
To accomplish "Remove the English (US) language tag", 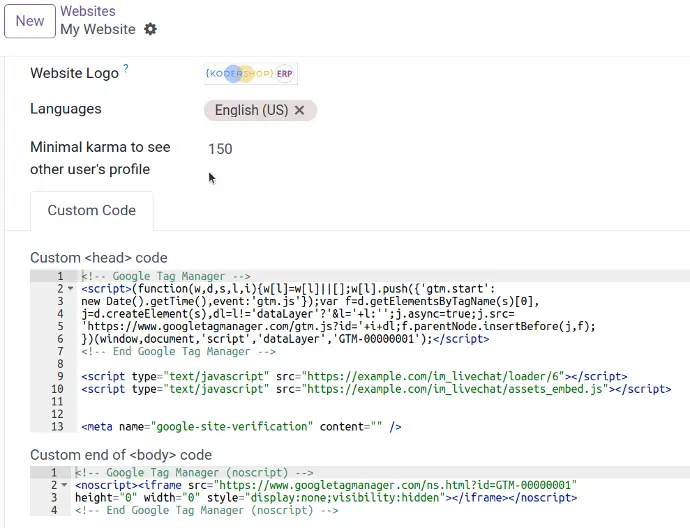I will [300, 110].
